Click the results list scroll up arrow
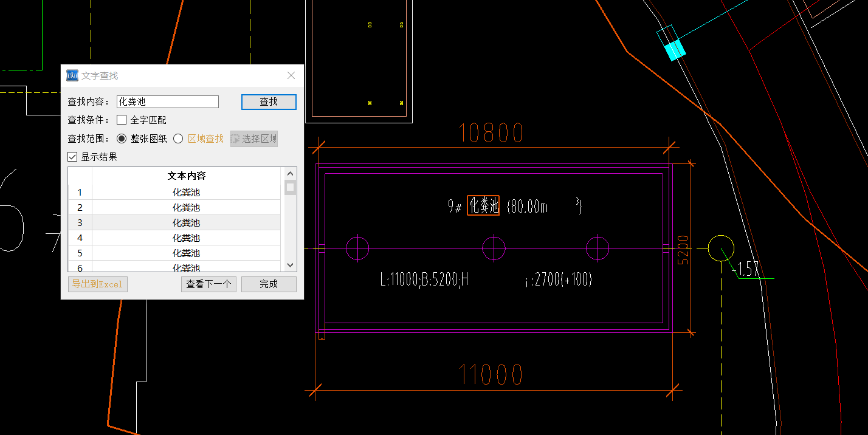The width and height of the screenshot is (868, 435). (290, 173)
